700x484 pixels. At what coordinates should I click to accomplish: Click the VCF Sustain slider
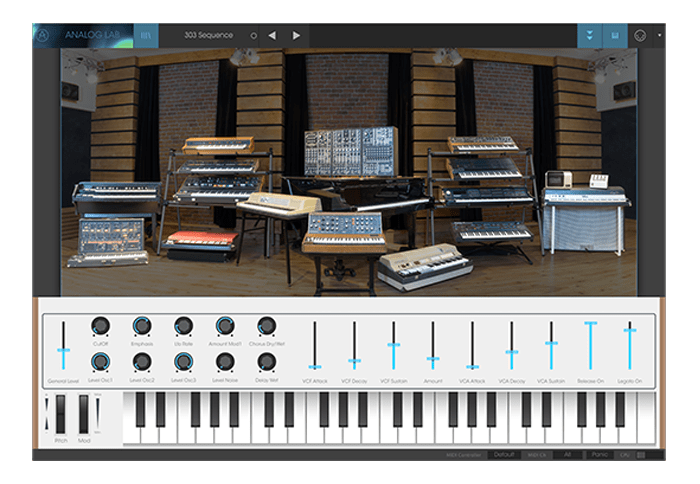click(394, 346)
